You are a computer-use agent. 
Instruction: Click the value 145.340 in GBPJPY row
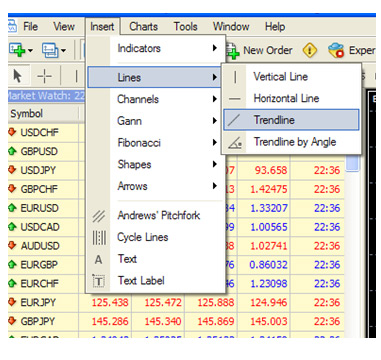point(163,322)
